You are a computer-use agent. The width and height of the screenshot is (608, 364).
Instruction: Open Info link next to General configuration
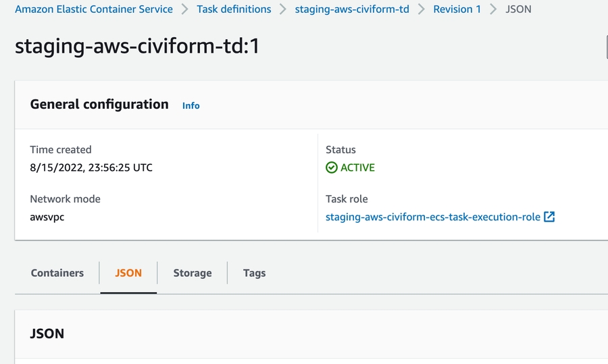tap(191, 105)
